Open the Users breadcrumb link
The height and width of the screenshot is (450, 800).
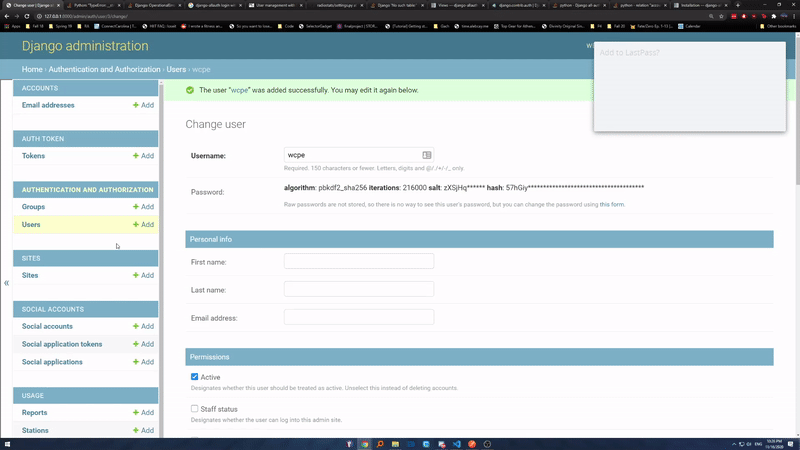click(x=176, y=69)
